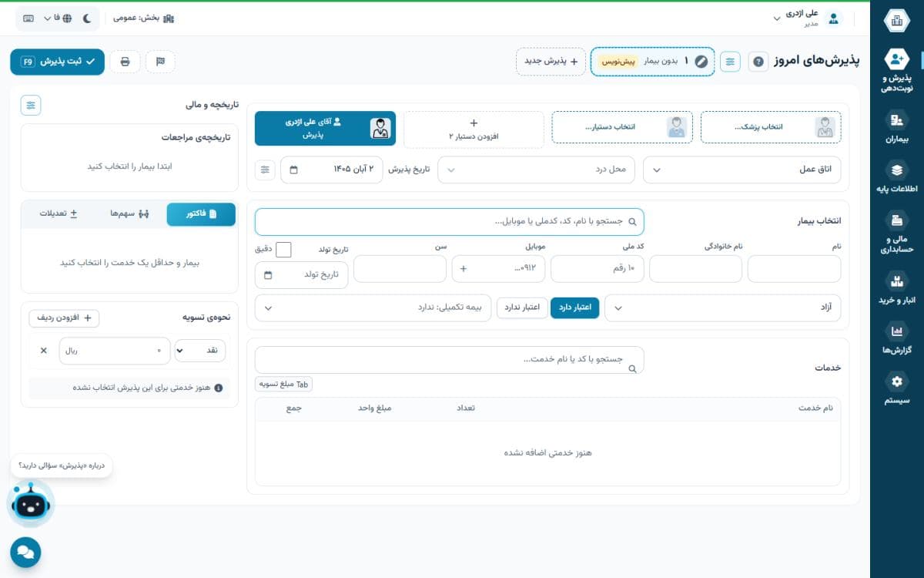Click the ثبت پذیرش submit button
This screenshot has height=578, width=924.
coord(57,62)
